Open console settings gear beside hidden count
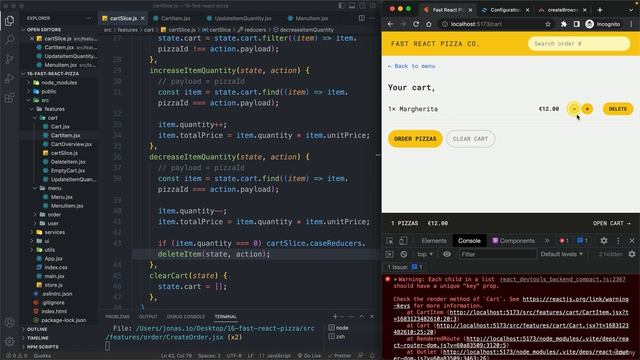The image size is (640, 360). (632, 254)
